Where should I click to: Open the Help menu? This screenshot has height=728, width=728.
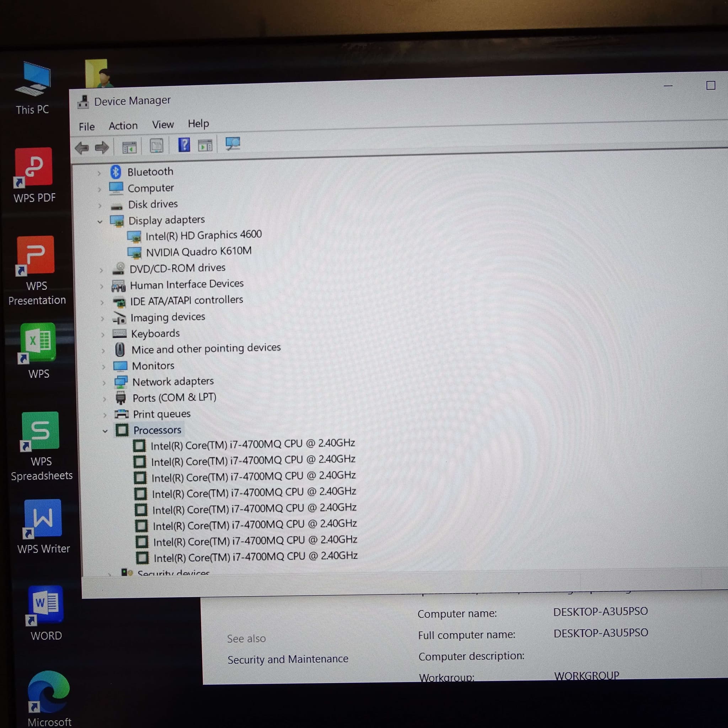198,124
